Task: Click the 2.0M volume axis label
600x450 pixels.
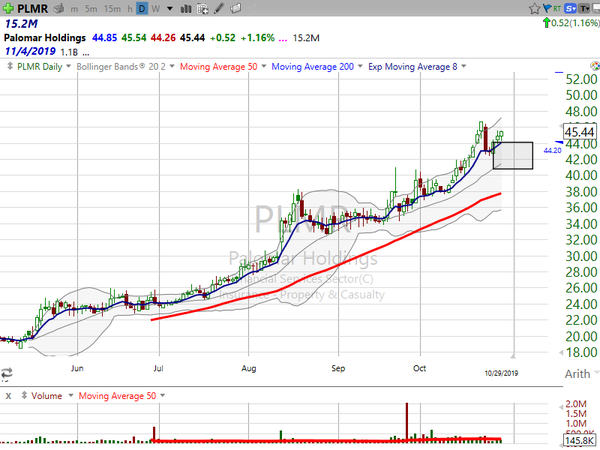Action: (x=576, y=404)
